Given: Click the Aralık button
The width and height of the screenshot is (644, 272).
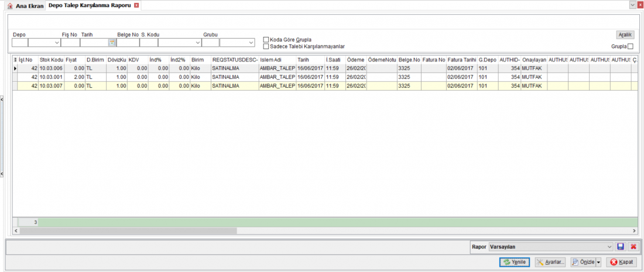Looking at the screenshot, I should (626, 35).
